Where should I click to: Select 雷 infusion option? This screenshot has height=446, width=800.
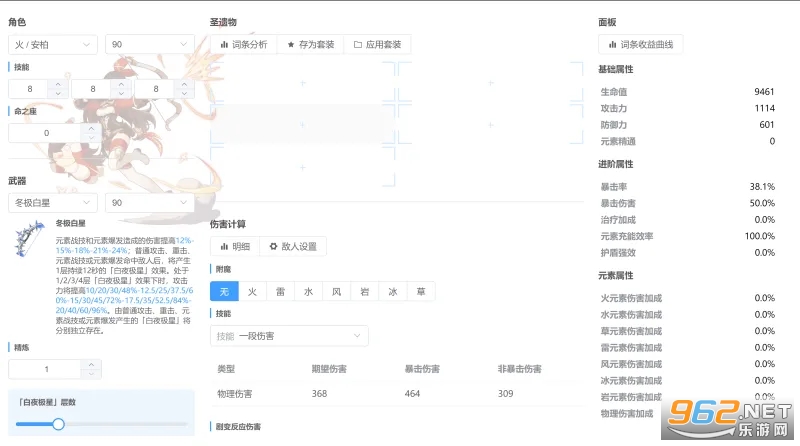point(280,291)
